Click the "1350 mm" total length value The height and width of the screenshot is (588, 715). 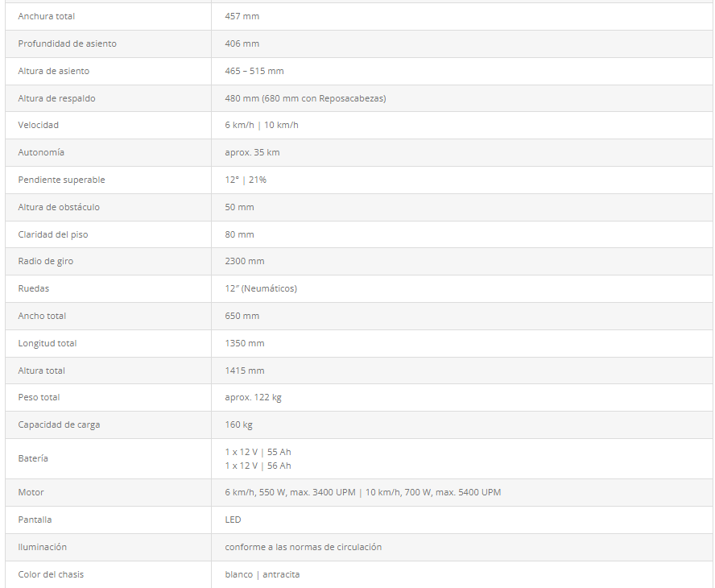pyautogui.click(x=245, y=343)
